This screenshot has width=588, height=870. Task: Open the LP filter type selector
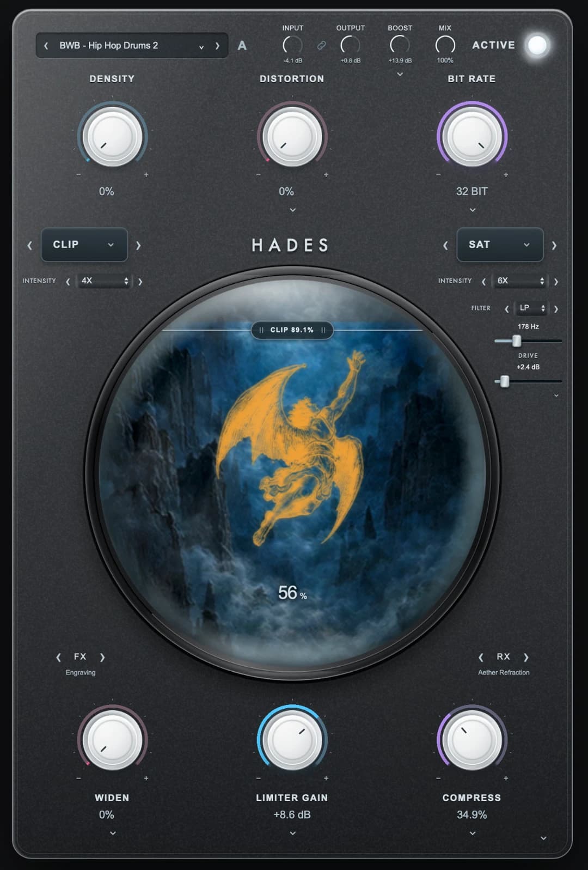point(532,308)
